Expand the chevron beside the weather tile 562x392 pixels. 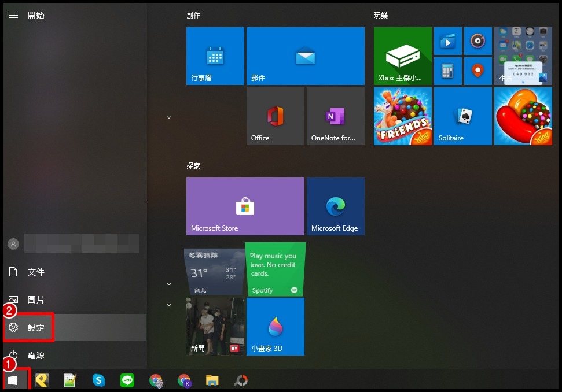[x=169, y=284]
